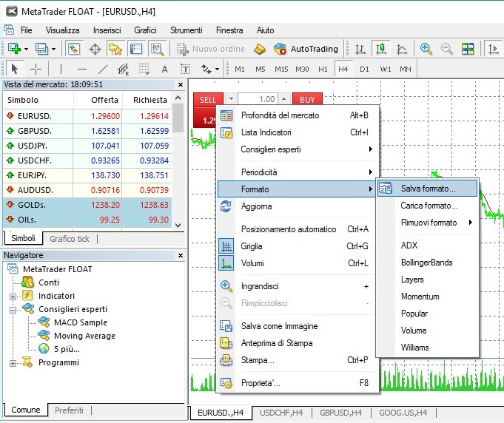Switch chart to candlestick display
The width and height of the screenshot is (504, 423).
point(380,49)
